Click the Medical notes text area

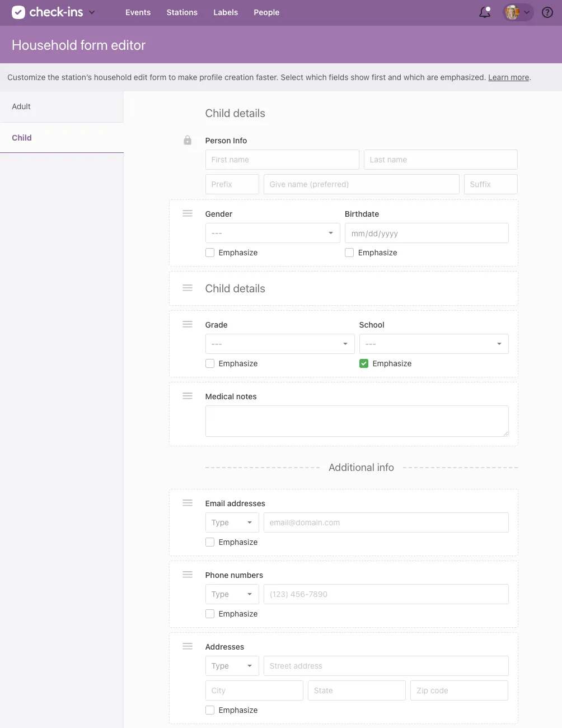pos(357,421)
